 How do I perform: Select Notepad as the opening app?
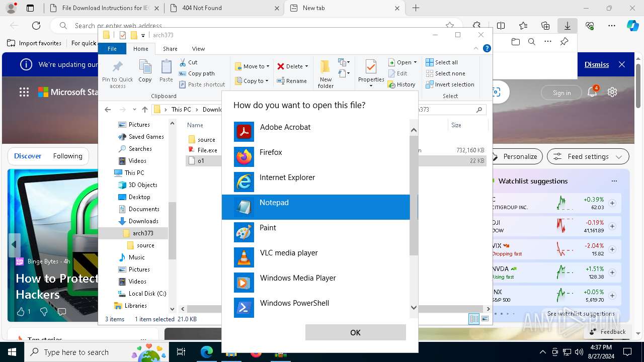[316, 207]
